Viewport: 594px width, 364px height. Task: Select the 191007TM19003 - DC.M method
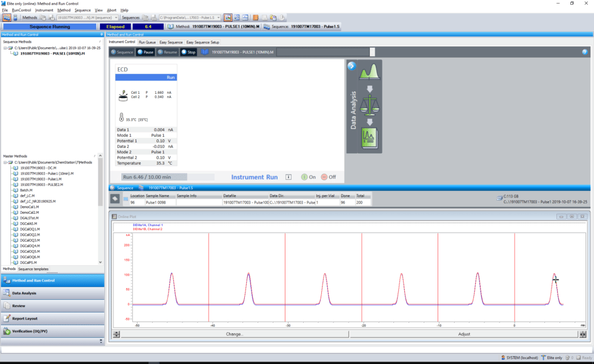(x=38, y=168)
